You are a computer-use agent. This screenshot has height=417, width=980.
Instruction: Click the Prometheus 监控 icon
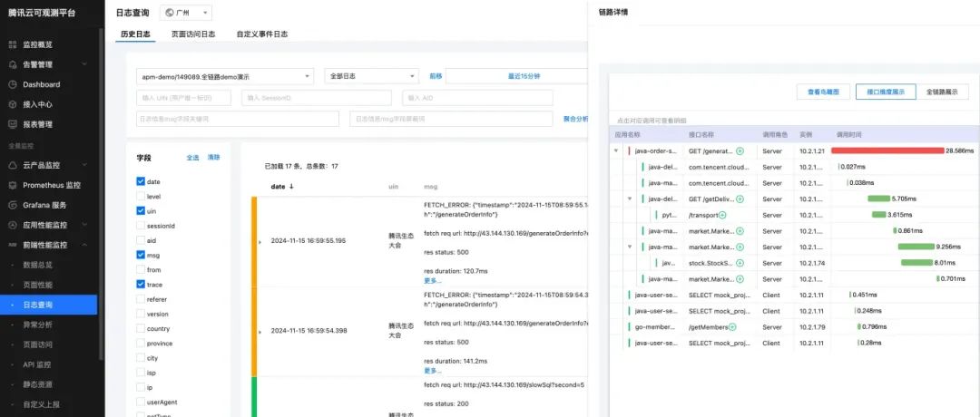click(x=13, y=186)
